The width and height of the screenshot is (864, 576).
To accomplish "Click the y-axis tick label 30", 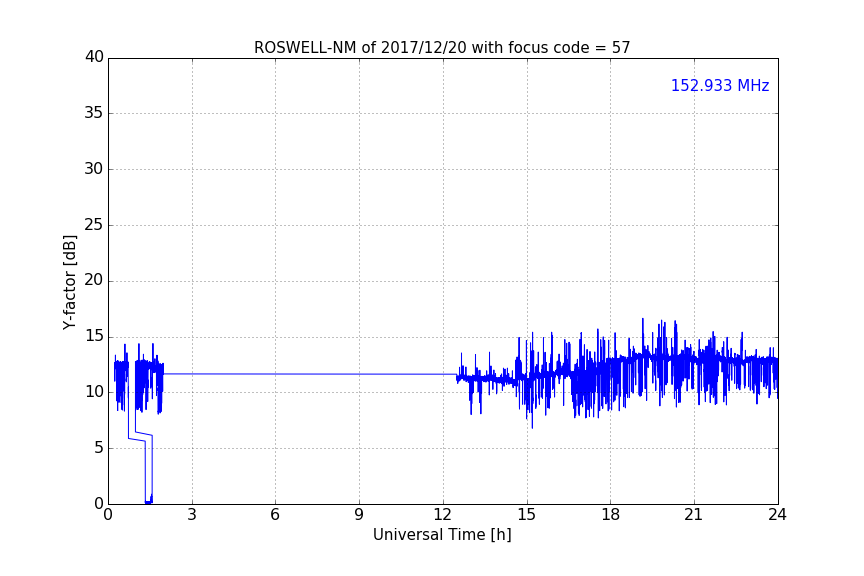I will pyautogui.click(x=94, y=169).
